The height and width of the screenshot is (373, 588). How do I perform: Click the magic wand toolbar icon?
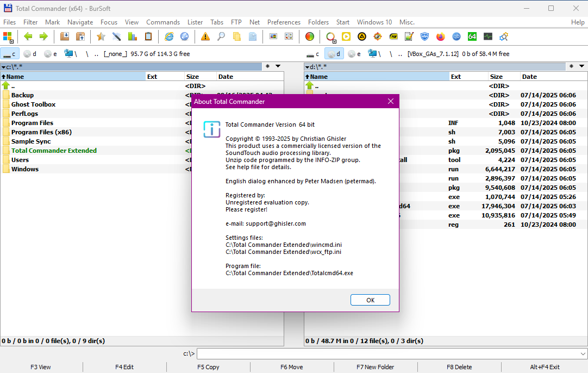tap(117, 36)
